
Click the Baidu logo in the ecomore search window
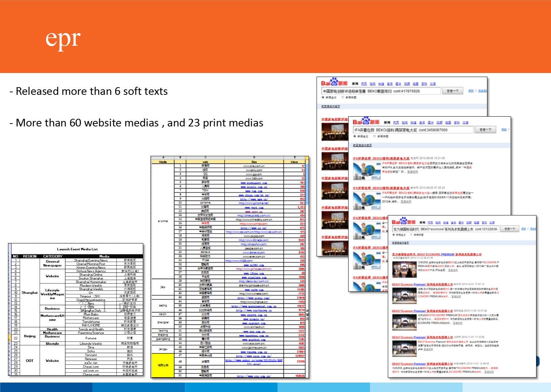click(x=403, y=221)
